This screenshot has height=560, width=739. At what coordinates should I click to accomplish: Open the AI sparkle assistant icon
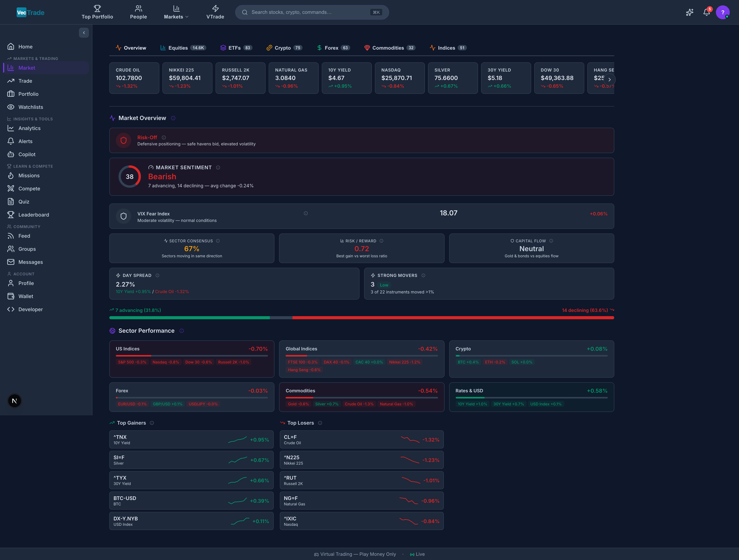[x=690, y=12]
